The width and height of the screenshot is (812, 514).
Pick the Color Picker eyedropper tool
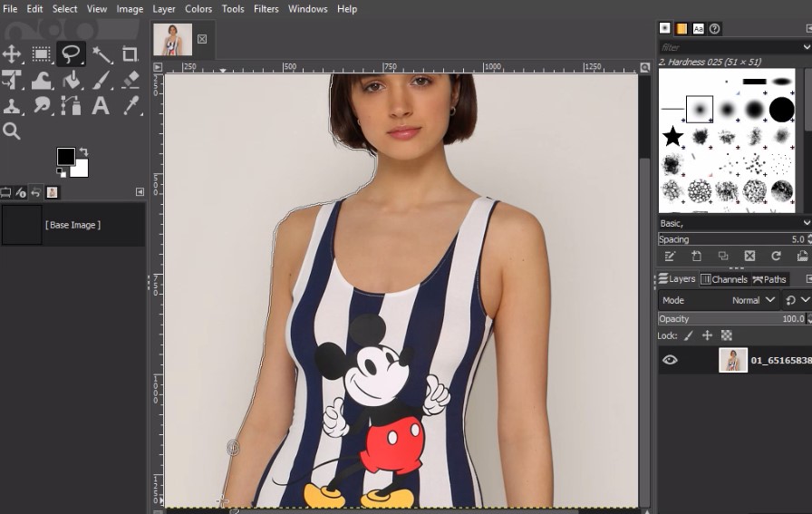(130, 106)
